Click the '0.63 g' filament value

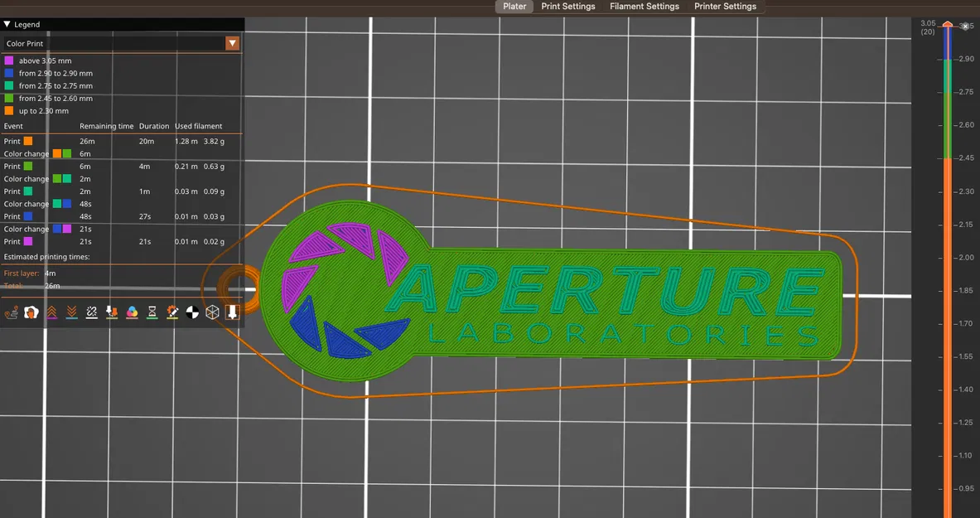[214, 167]
